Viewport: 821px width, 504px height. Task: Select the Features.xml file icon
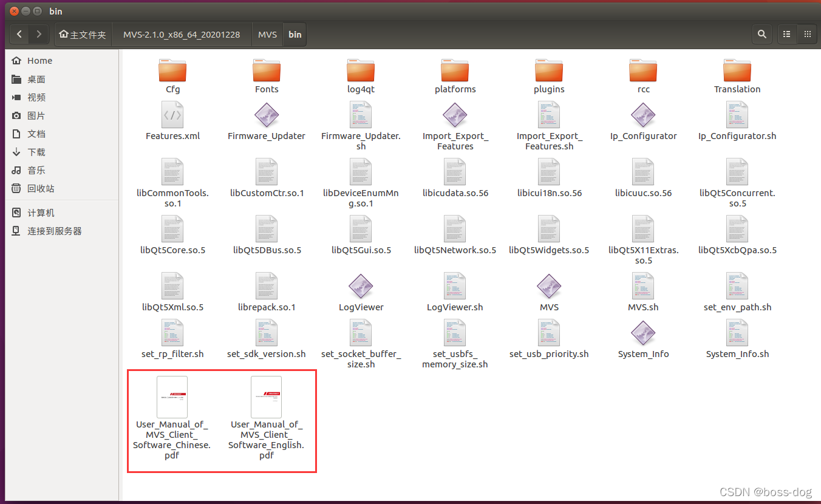coord(172,115)
